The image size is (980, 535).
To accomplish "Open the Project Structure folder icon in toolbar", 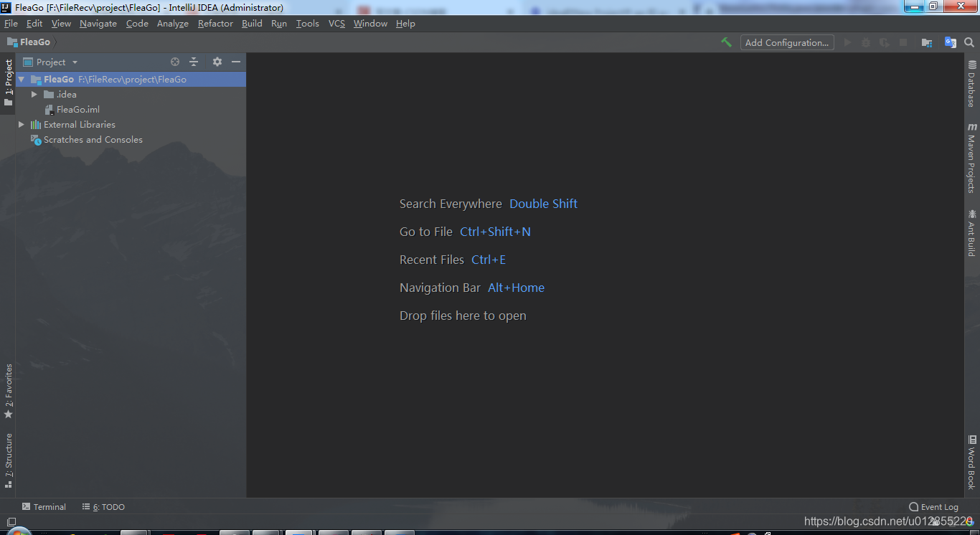I will click(x=927, y=42).
